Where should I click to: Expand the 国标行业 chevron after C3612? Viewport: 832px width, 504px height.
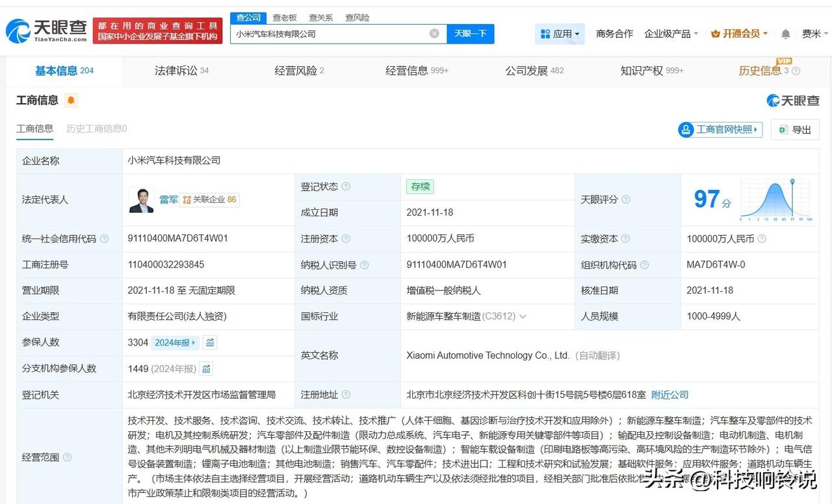(523, 317)
